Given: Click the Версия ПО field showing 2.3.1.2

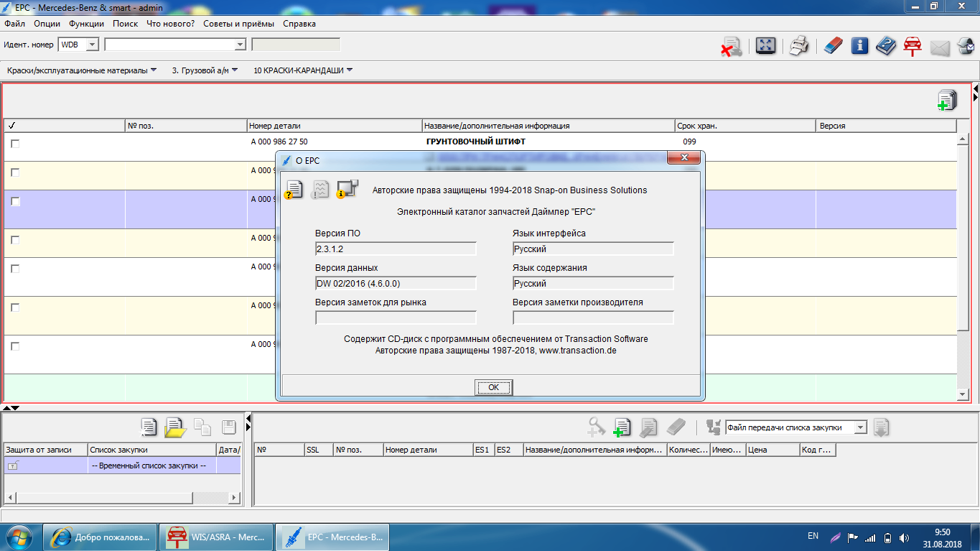Looking at the screenshot, I should (396, 249).
